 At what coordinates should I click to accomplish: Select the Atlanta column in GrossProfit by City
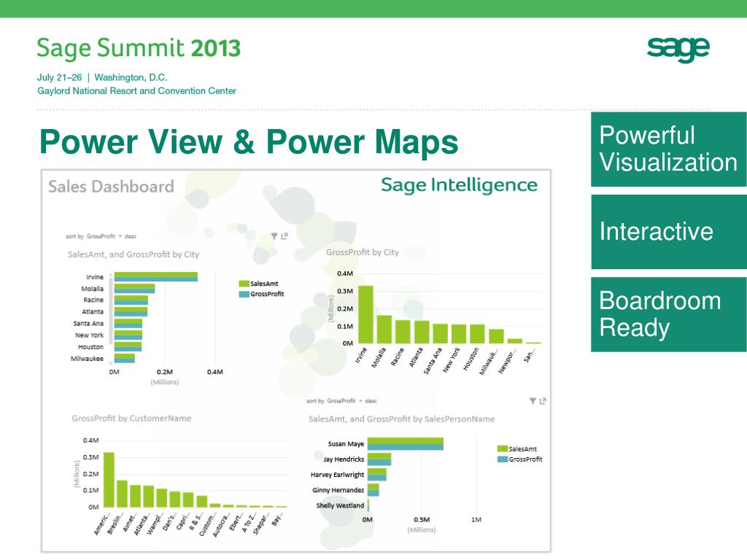click(422, 332)
